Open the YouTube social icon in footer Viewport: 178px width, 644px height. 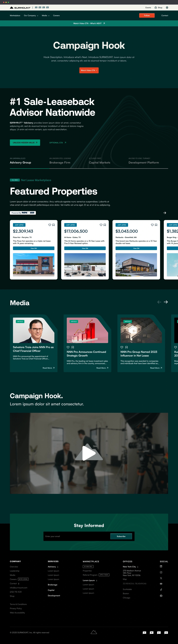pos(161,584)
